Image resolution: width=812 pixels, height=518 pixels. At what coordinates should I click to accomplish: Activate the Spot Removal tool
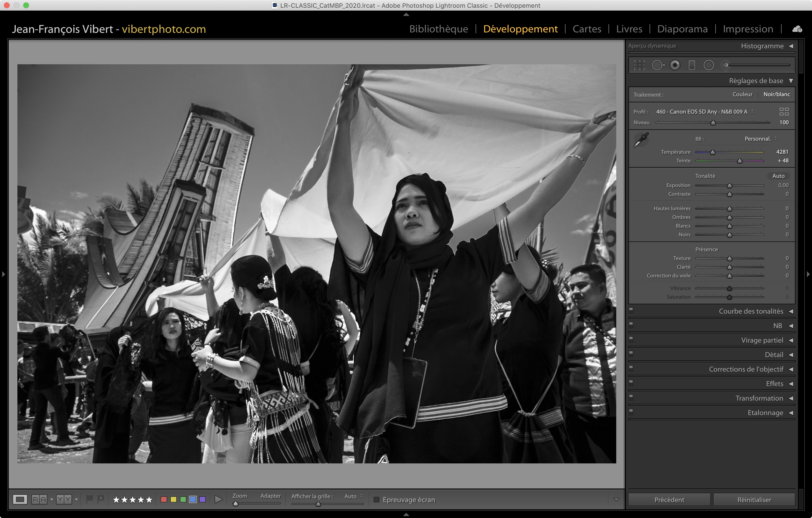pyautogui.click(x=657, y=65)
